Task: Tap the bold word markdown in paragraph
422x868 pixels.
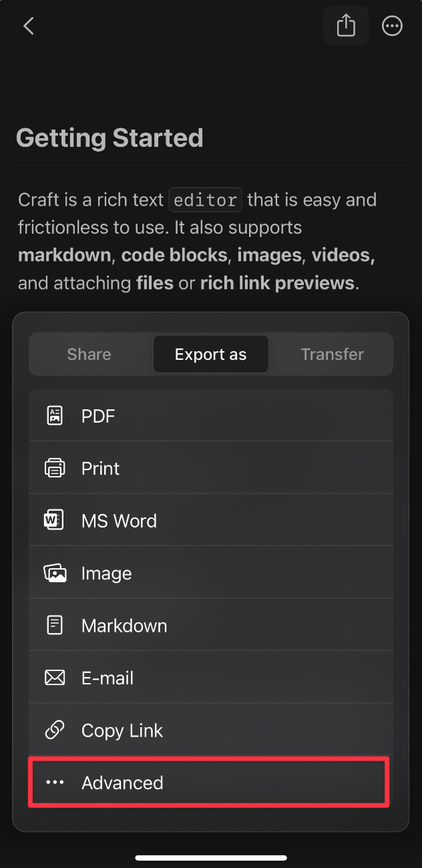Action: [x=65, y=255]
